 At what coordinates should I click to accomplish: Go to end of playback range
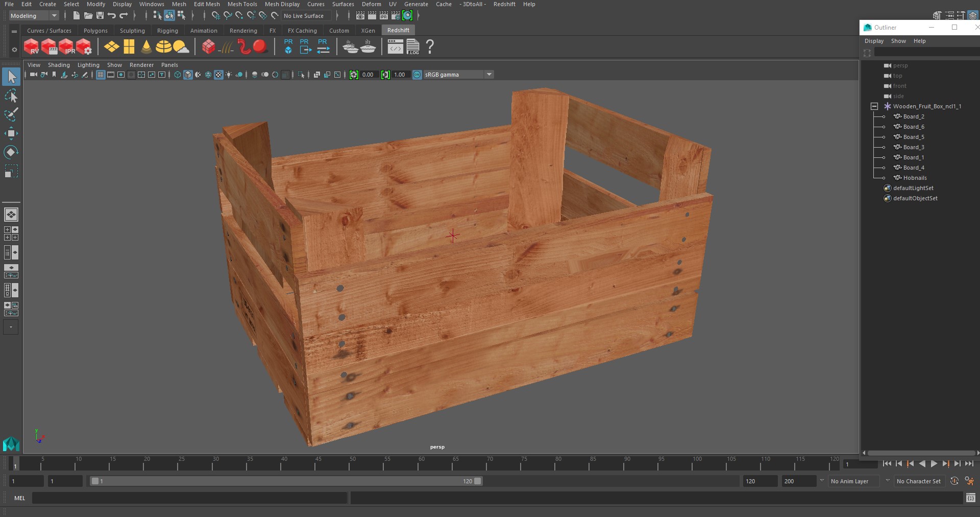tap(969, 464)
